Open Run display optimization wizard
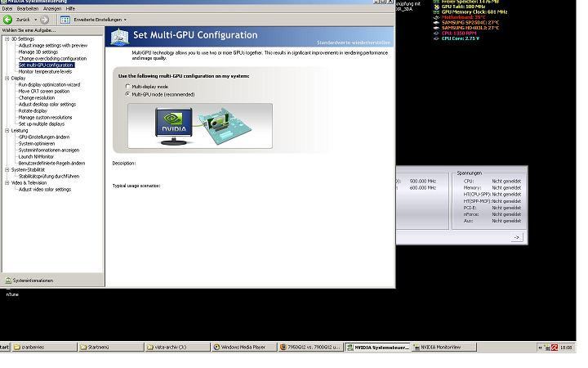The height and width of the screenshot is (368, 588). point(49,84)
